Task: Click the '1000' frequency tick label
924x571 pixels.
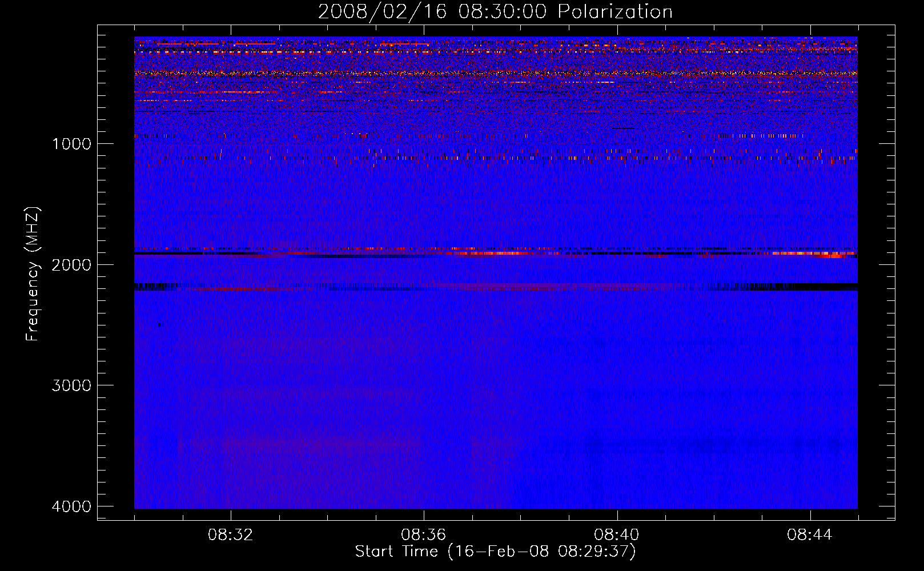Action: click(71, 144)
